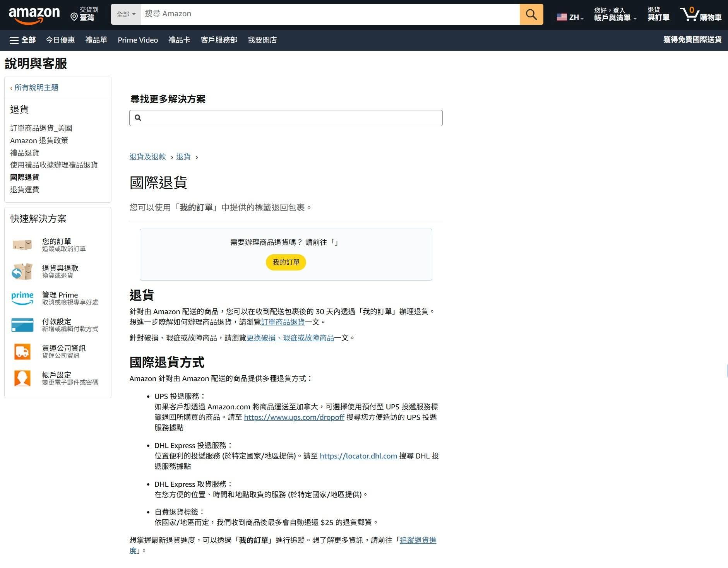Screen dimensions: 728x568
Task: Click the 退貨與退款 quick solution title
Action: (60, 268)
